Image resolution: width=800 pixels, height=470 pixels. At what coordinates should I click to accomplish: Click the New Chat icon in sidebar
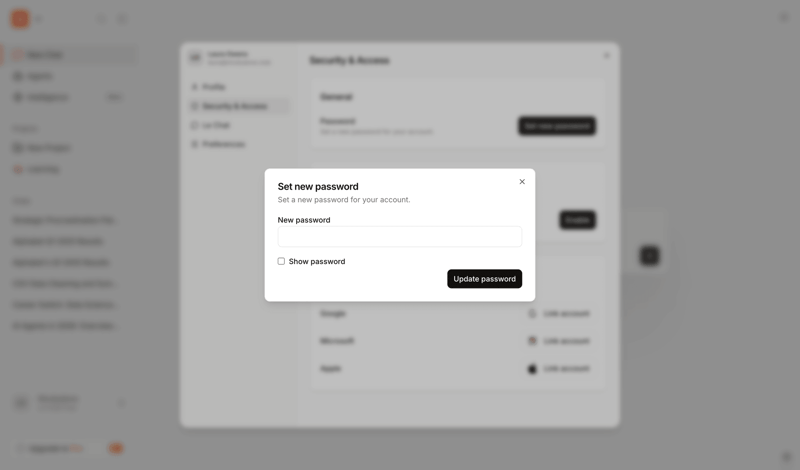click(18, 55)
